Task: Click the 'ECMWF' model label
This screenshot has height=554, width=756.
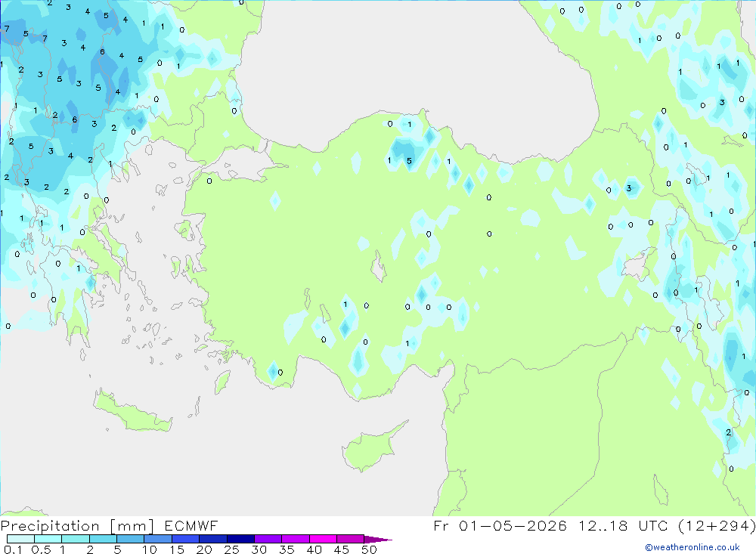Action: (x=191, y=525)
